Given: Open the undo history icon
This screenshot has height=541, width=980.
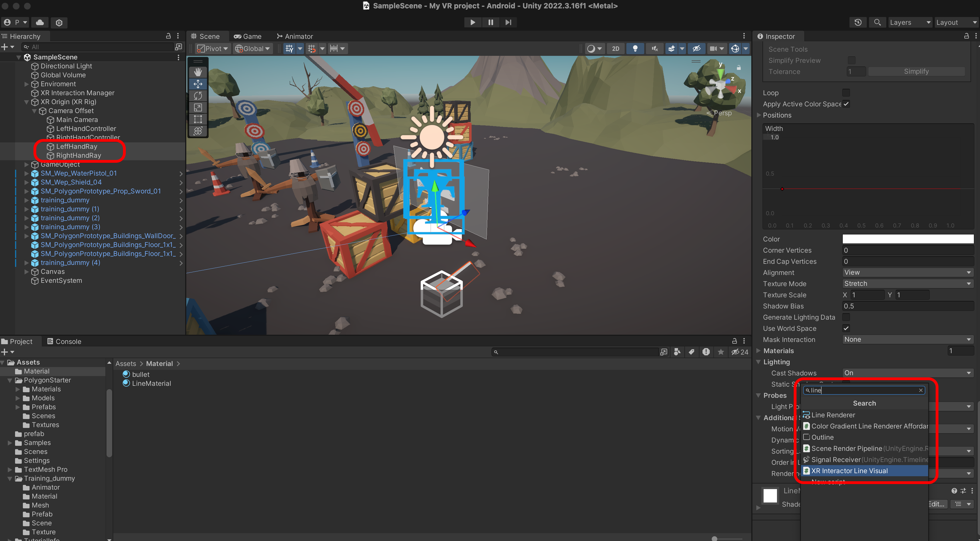Looking at the screenshot, I should (x=858, y=22).
